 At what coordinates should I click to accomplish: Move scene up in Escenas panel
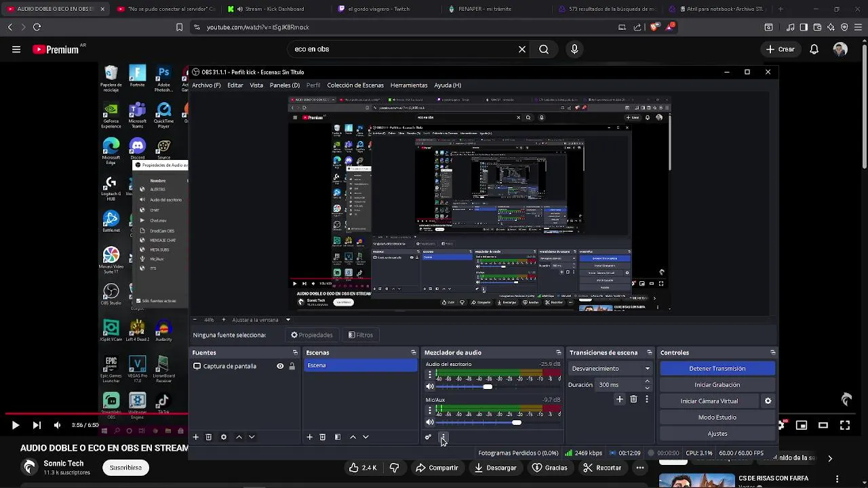[x=353, y=437]
